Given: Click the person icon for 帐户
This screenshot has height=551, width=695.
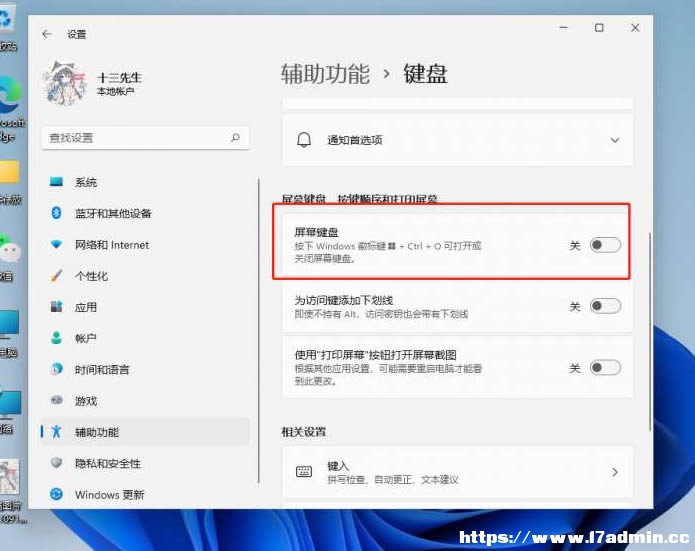Looking at the screenshot, I should tap(56, 338).
